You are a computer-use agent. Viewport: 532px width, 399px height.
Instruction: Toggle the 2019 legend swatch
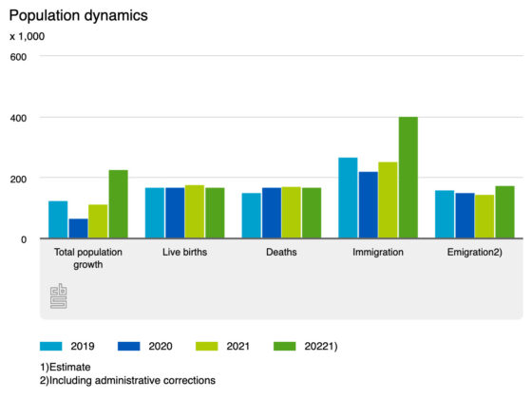tap(51, 346)
